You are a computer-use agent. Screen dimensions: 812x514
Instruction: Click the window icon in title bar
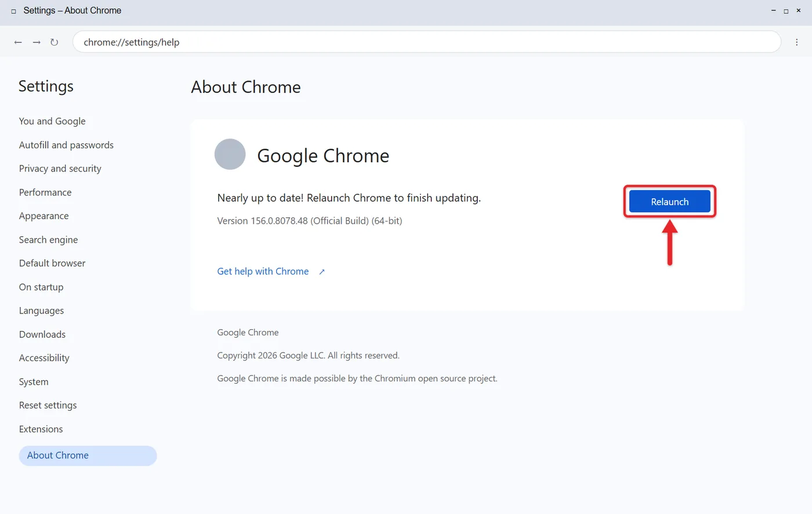13,11
